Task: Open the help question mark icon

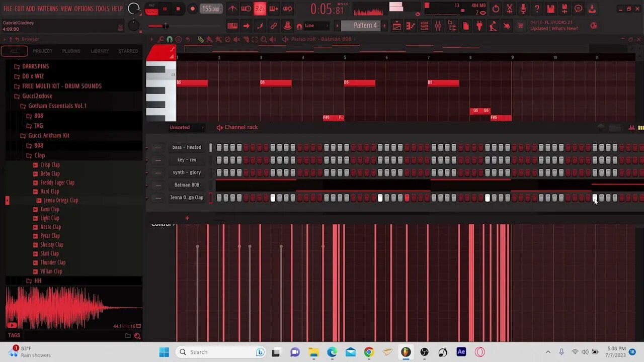Action: [537, 9]
